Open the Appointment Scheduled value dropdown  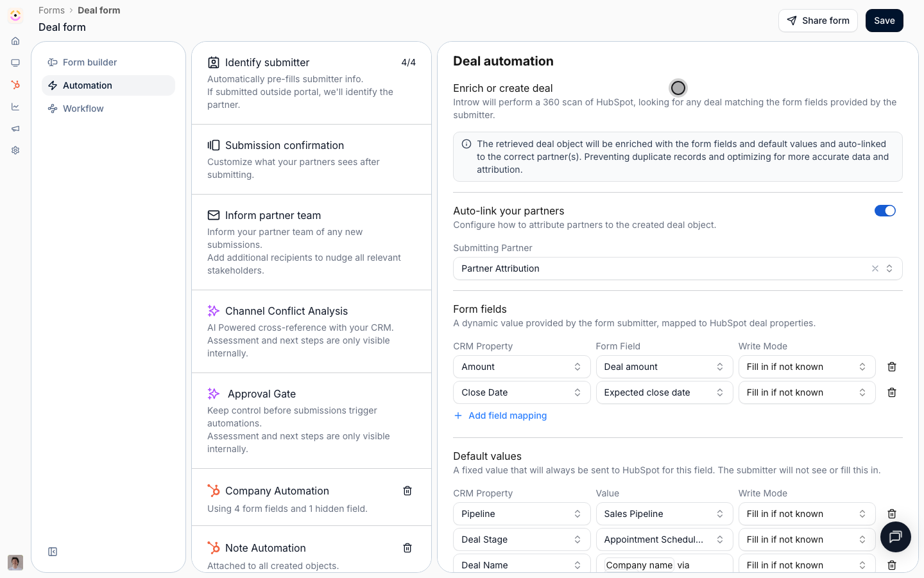click(x=664, y=539)
